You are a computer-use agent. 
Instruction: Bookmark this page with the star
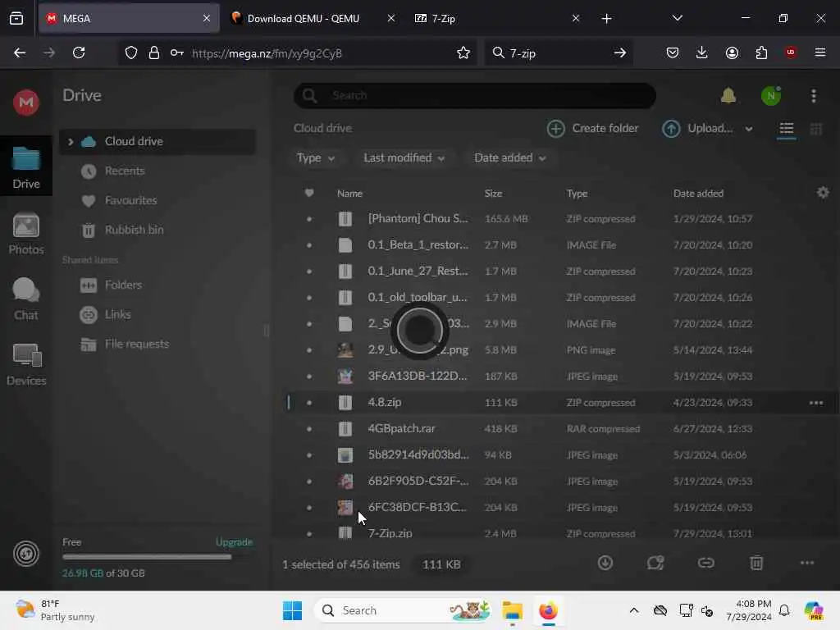tap(463, 52)
